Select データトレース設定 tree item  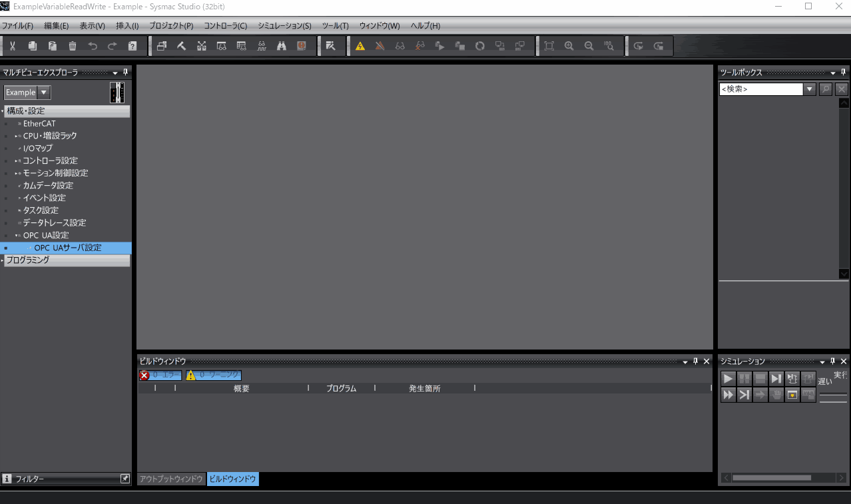[x=54, y=223]
